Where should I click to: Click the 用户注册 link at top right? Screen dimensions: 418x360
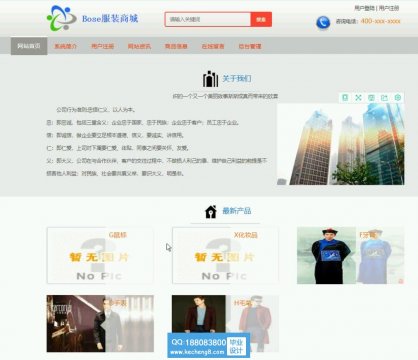[389, 8]
